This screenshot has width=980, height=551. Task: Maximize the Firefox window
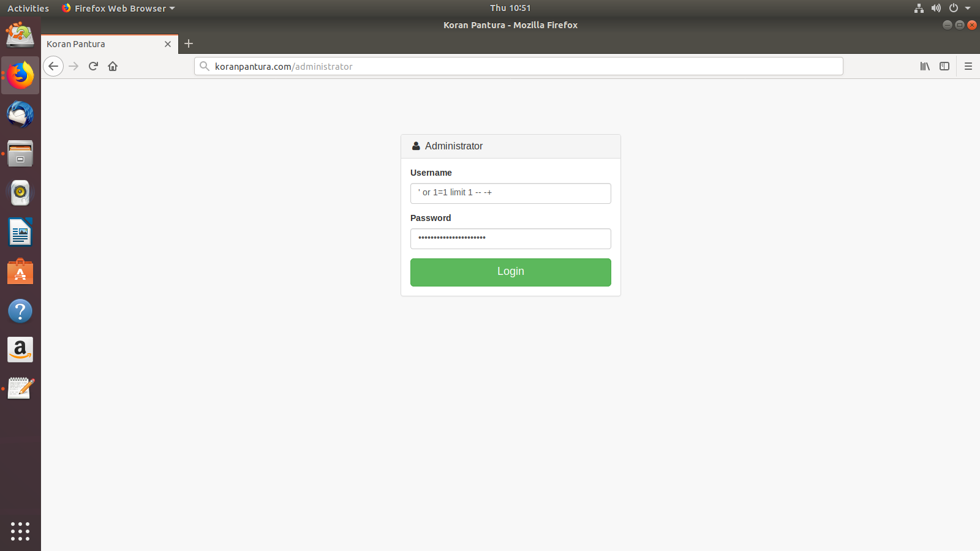pyautogui.click(x=959, y=25)
